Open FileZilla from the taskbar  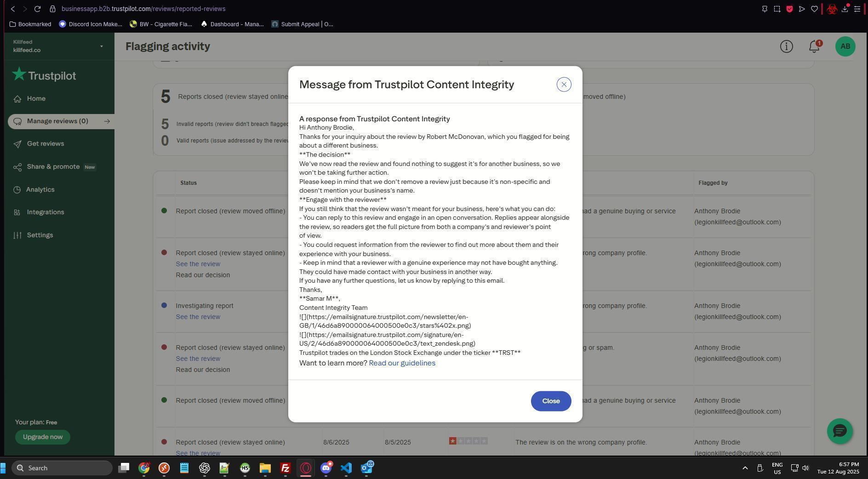click(286, 468)
